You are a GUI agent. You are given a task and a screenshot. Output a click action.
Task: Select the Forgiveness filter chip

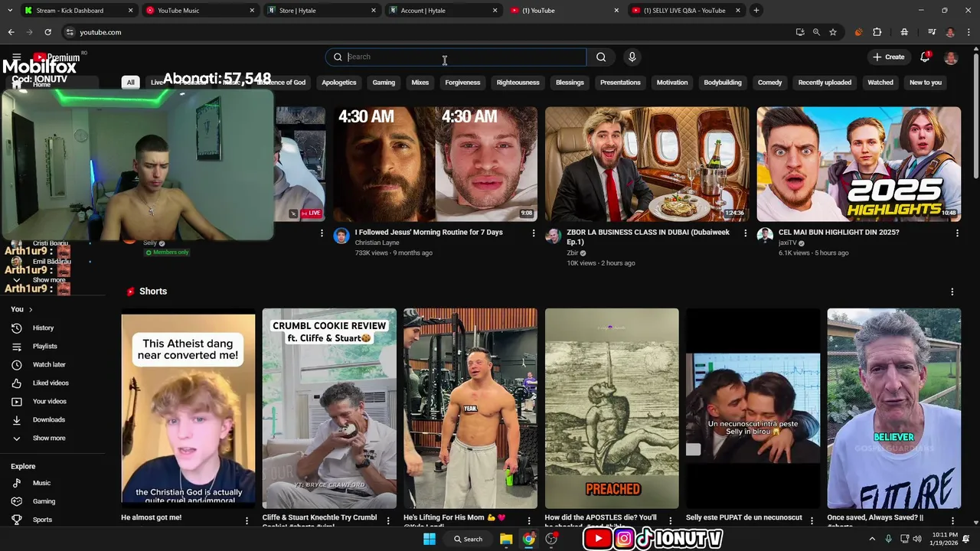[462, 83]
